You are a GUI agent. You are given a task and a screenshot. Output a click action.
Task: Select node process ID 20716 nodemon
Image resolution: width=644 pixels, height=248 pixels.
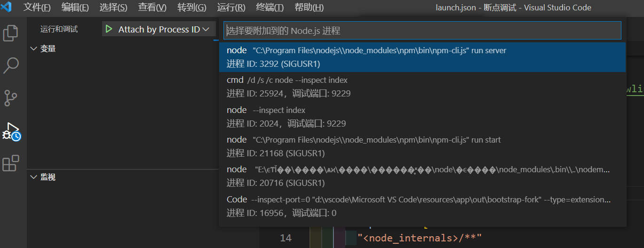422,176
